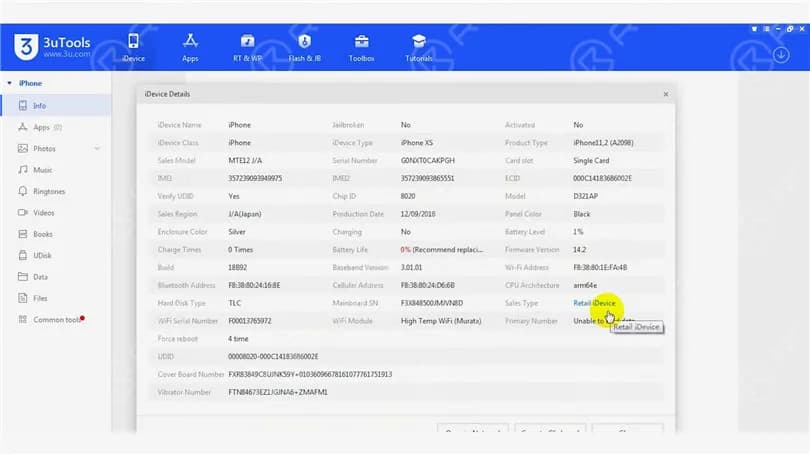Select Product Type iPhone11,2 (A2098)
Viewport: 810px width, 455px height.
[x=603, y=143]
